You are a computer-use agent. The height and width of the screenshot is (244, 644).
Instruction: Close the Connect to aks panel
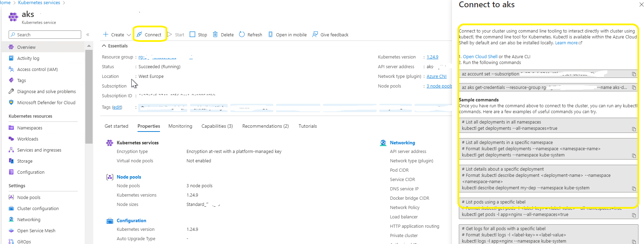[x=641, y=4]
